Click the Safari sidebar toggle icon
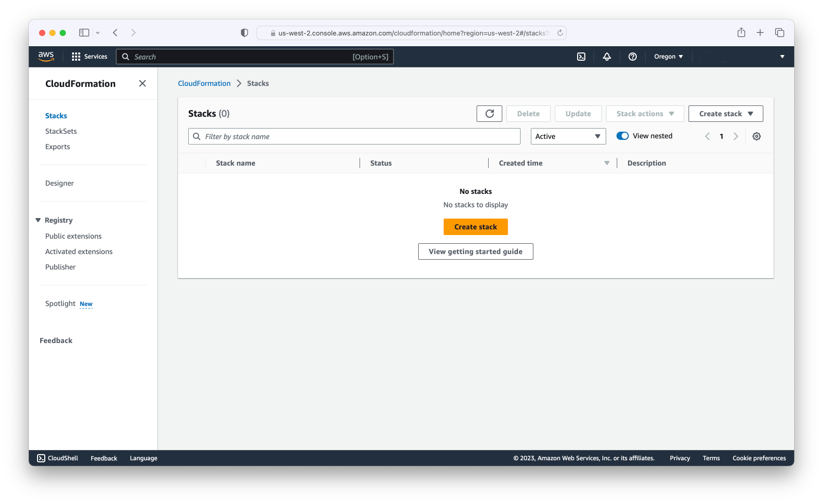This screenshot has height=504, width=823. (x=84, y=32)
